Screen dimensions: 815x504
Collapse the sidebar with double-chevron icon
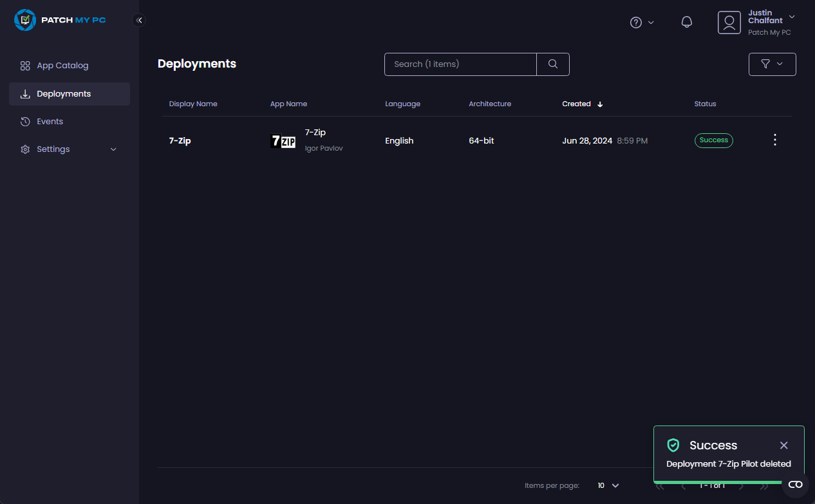tap(139, 20)
